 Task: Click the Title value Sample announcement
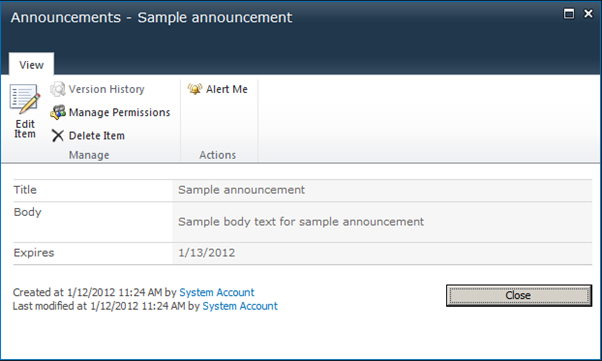241,190
